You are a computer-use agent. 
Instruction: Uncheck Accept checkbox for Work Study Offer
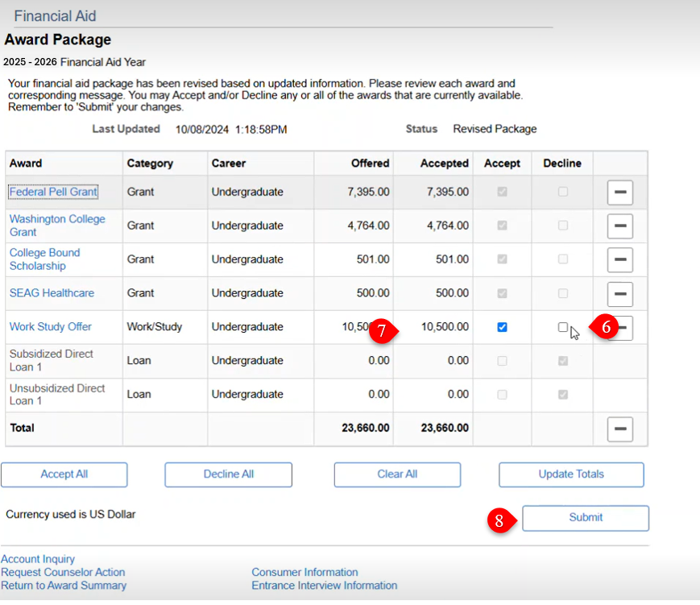pos(503,327)
